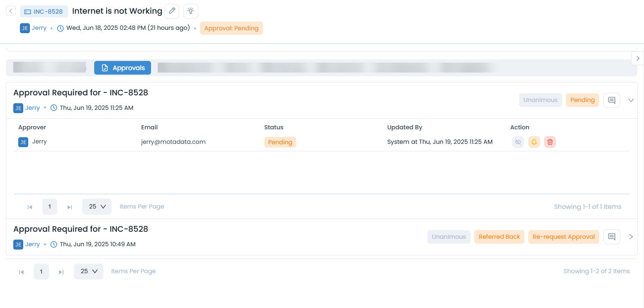Open comments for the Referred Back approval
This screenshot has height=308, width=644.
[x=612, y=236]
